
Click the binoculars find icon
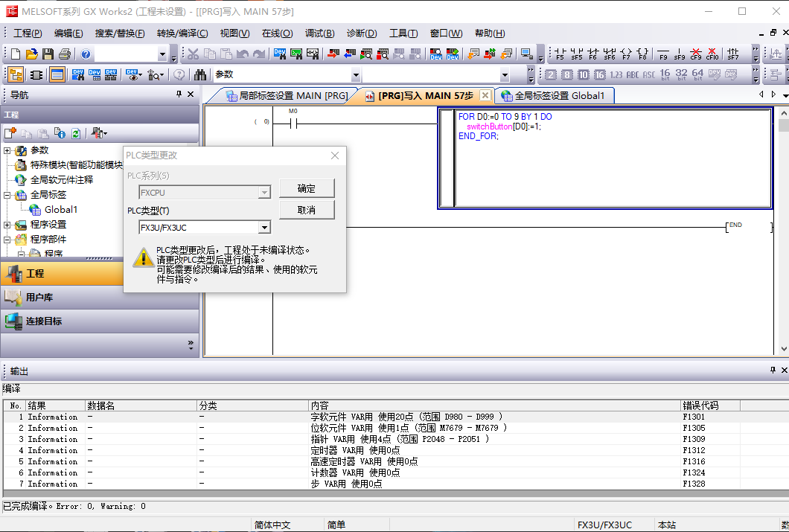coord(199,74)
